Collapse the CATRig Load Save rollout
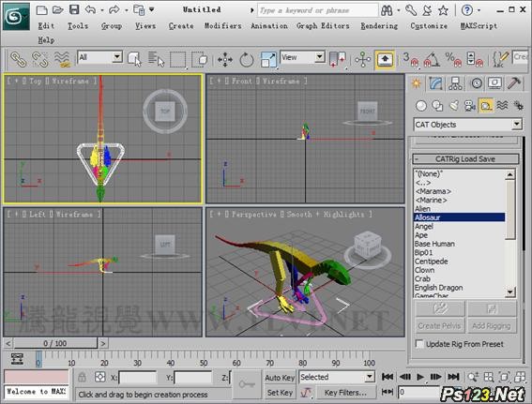The width and height of the screenshot is (532, 404). (465, 159)
